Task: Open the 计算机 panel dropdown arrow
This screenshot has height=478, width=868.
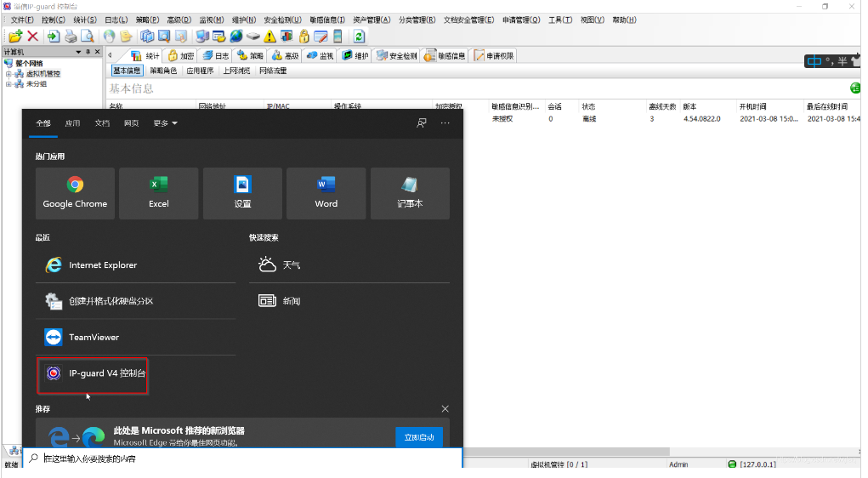Action: tap(78, 52)
